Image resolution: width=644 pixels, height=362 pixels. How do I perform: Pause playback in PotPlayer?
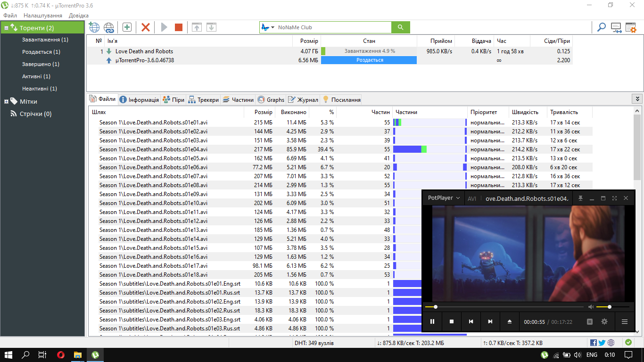point(432,321)
